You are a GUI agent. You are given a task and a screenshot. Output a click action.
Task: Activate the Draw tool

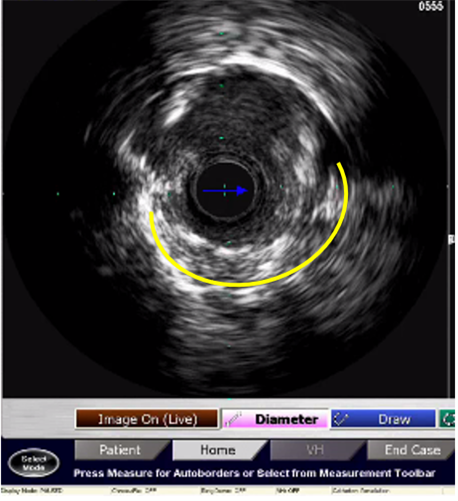click(383, 419)
